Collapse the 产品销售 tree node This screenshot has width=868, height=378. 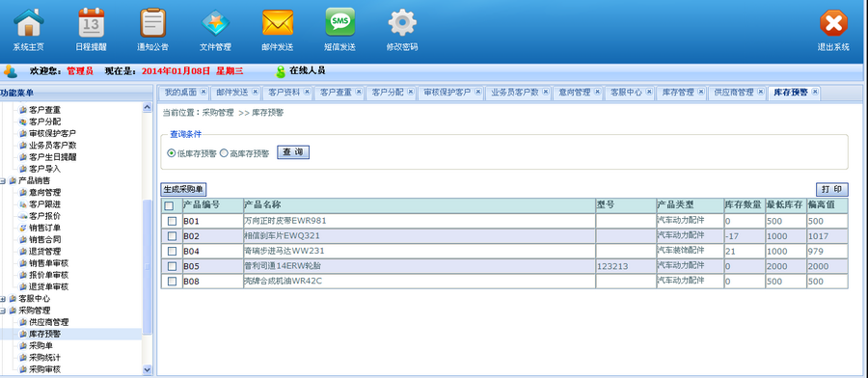point(3,181)
